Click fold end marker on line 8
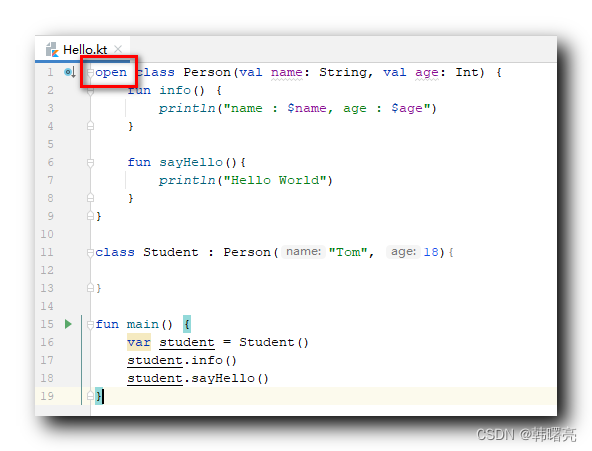The width and height of the screenshot is (592, 451). [x=90, y=198]
